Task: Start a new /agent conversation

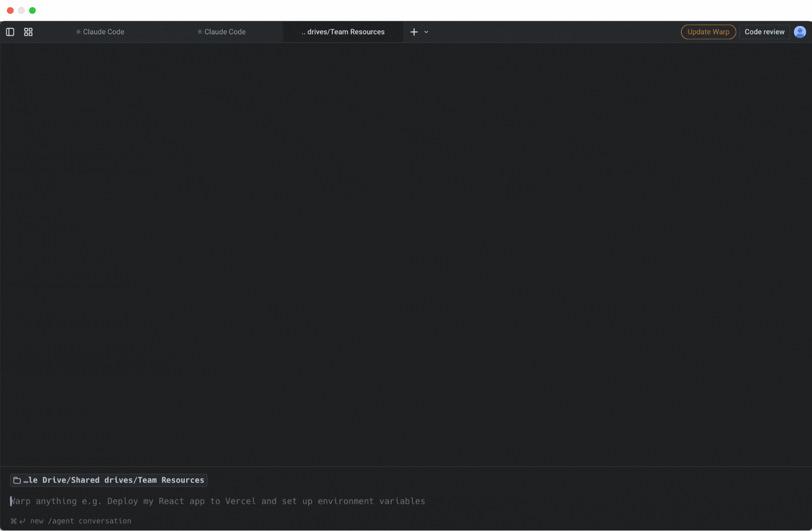Action: tap(81, 520)
